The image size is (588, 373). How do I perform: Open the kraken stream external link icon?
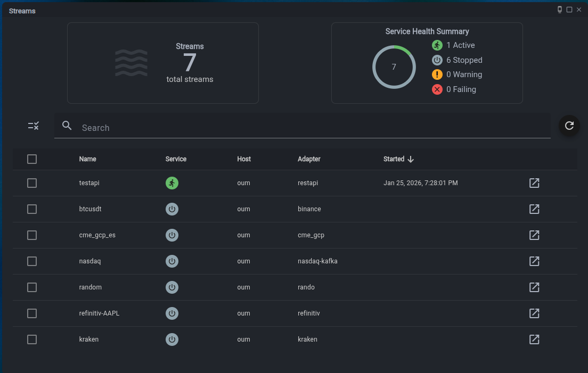[534, 339]
